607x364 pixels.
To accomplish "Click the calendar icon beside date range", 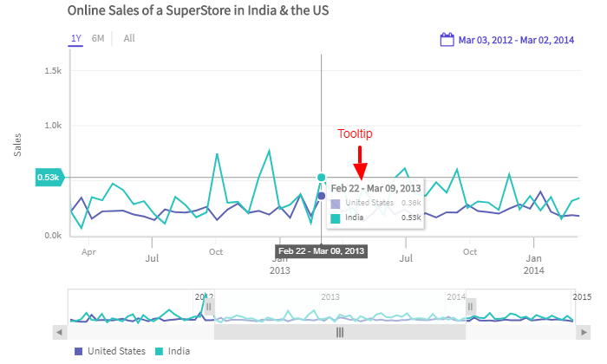I will pyautogui.click(x=447, y=40).
